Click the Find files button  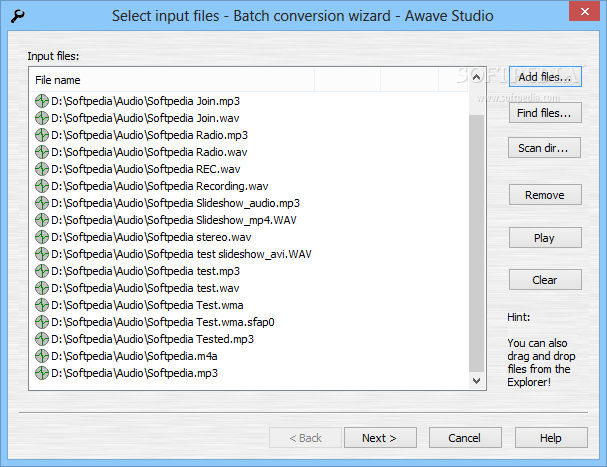point(545,113)
